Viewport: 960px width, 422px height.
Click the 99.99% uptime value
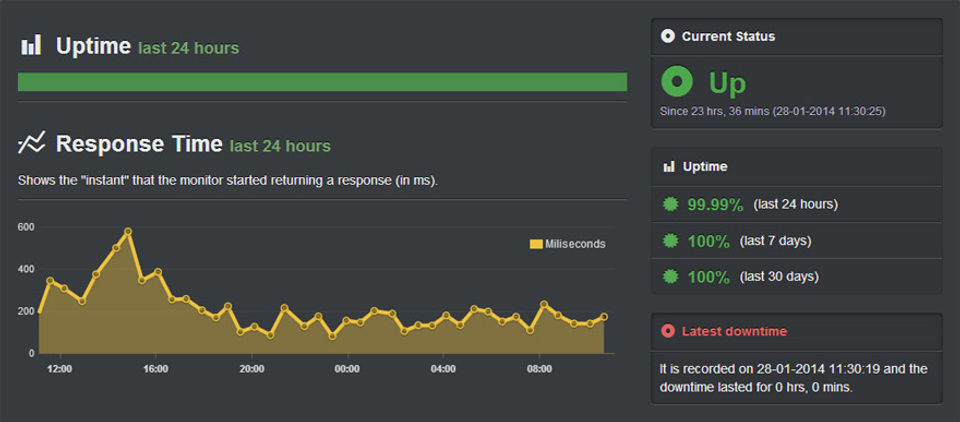click(x=715, y=205)
